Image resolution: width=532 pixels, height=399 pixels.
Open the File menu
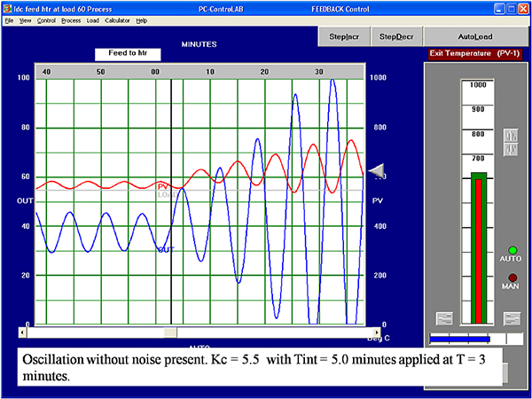(x=9, y=20)
